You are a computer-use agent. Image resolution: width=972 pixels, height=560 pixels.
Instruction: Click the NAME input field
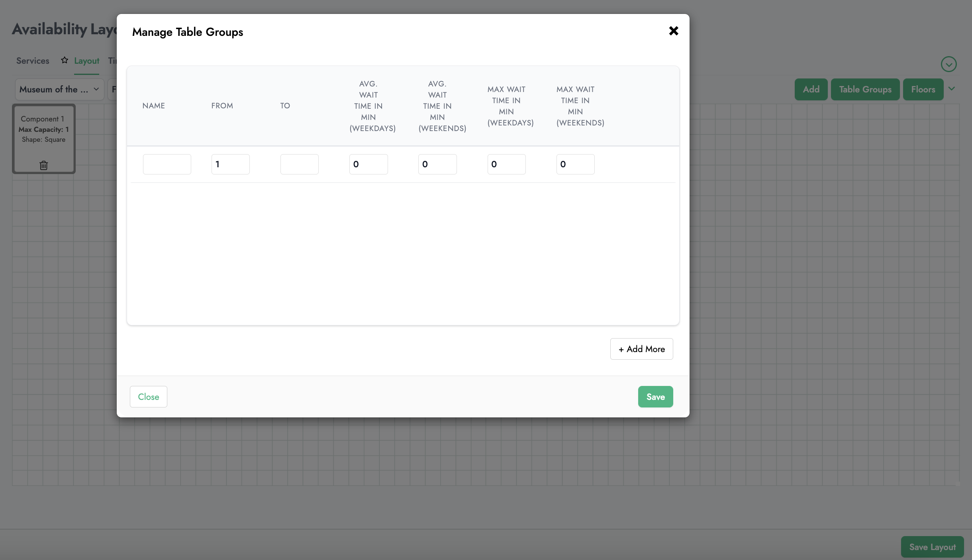[x=166, y=164]
